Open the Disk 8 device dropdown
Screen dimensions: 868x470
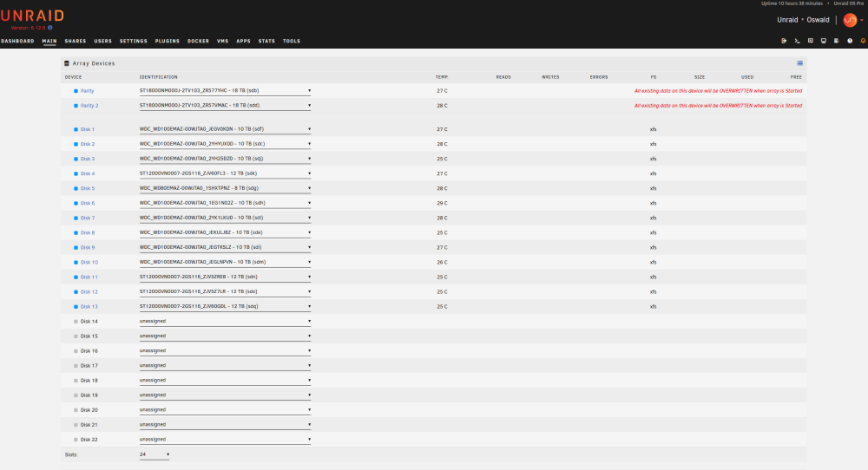click(x=225, y=232)
